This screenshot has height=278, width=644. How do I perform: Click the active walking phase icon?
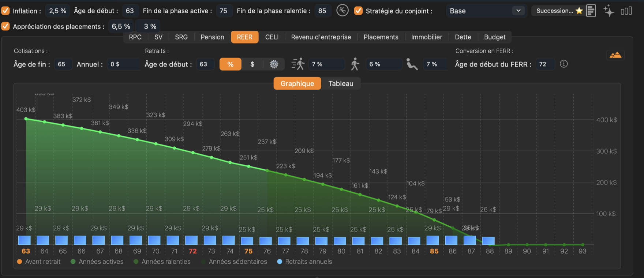298,64
